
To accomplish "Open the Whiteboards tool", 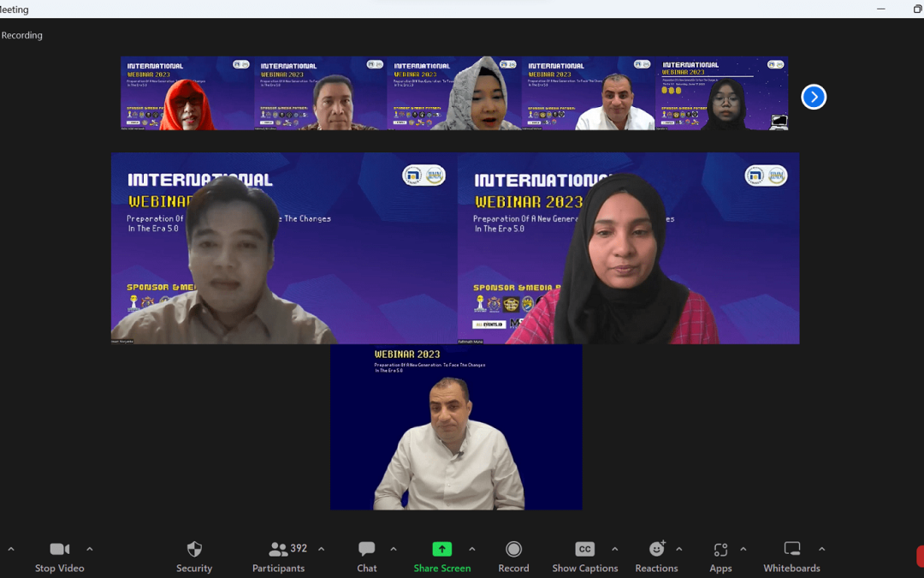I will (791, 550).
